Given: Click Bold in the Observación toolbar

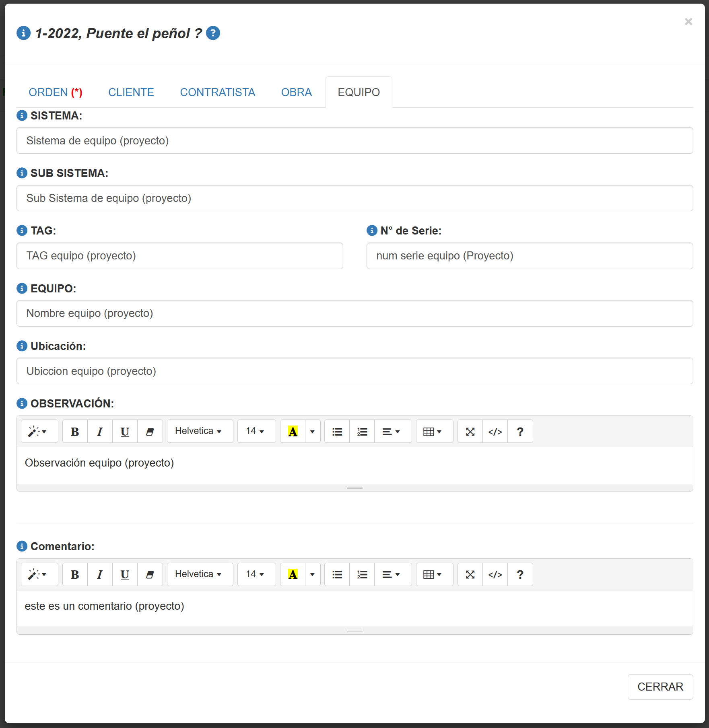Looking at the screenshot, I should [75, 432].
